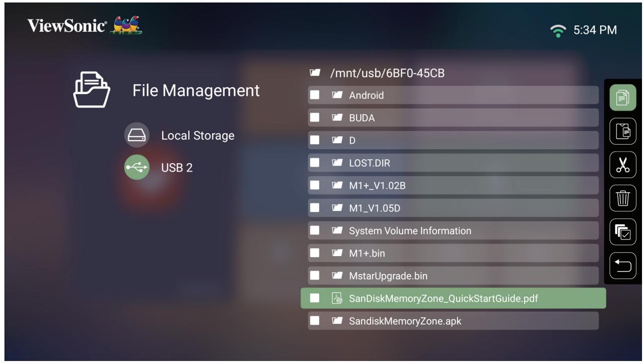Click the folder icon next to M1+_V1.02B

click(x=336, y=185)
